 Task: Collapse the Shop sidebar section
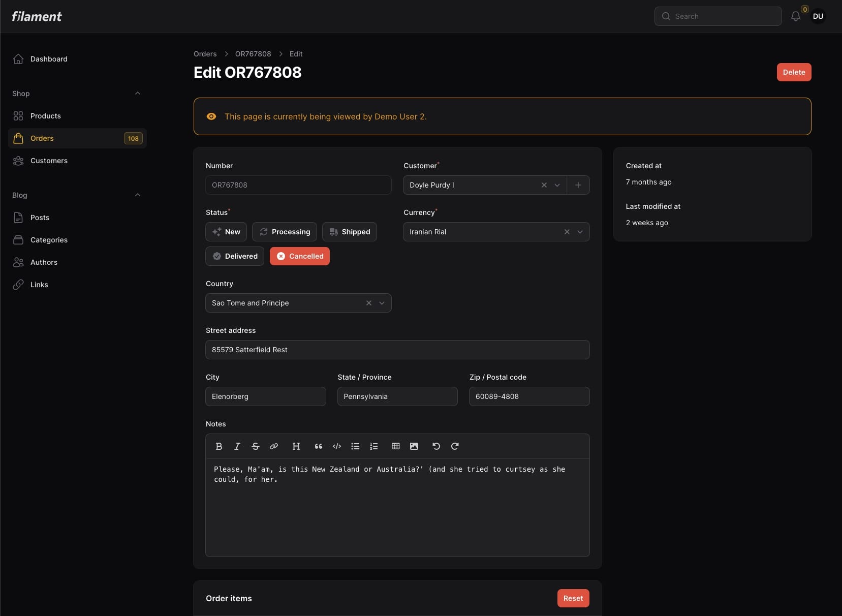(138, 93)
